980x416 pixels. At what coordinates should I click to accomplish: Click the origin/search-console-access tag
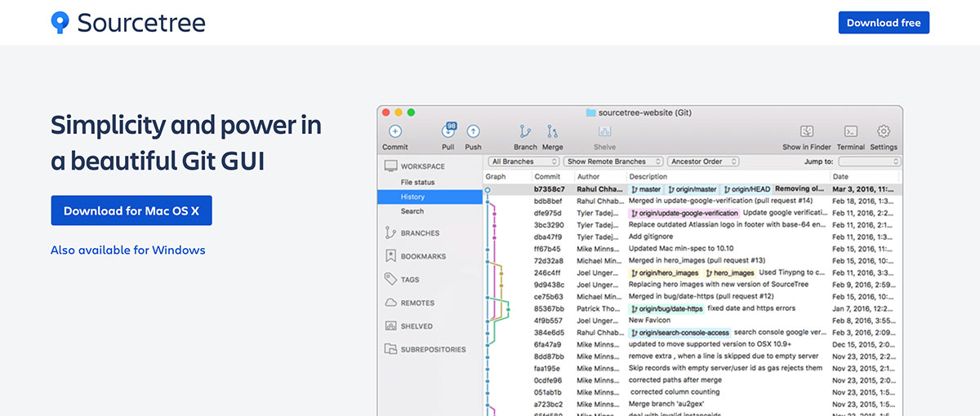(x=679, y=333)
